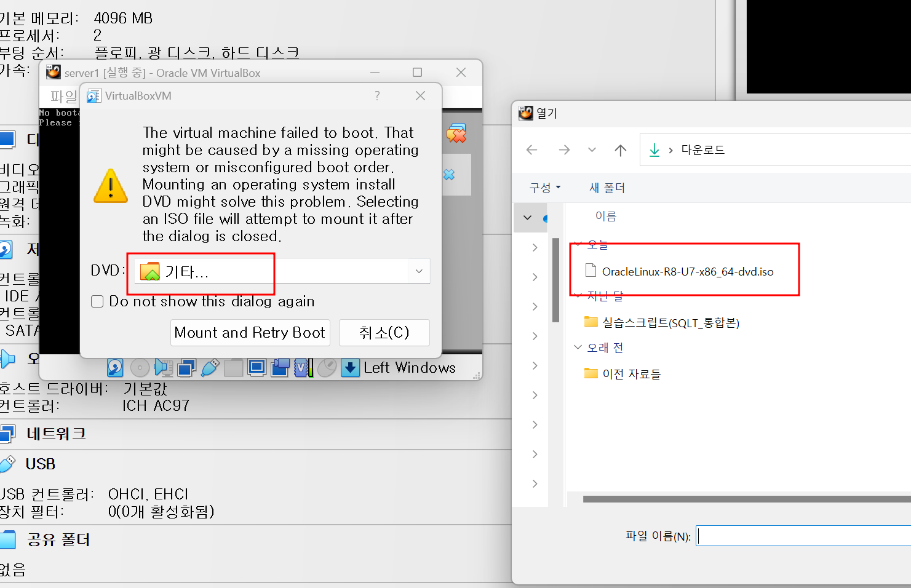Viewport: 911px width, 588px height.
Task: Click the VirtualBox icon in 열기 title bar
Action: click(x=526, y=113)
